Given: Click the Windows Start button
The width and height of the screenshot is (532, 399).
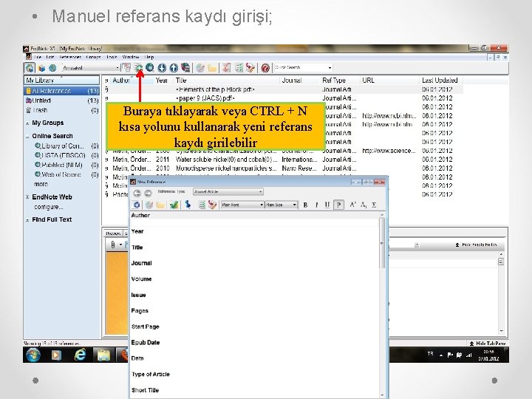Looking at the screenshot, I should [33, 355].
